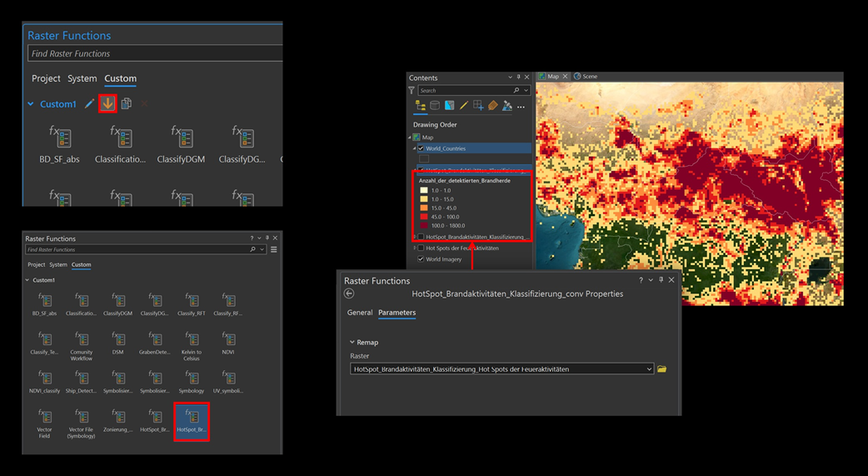
Task: Click the more options ellipsis in Contents
Action: coord(521,107)
